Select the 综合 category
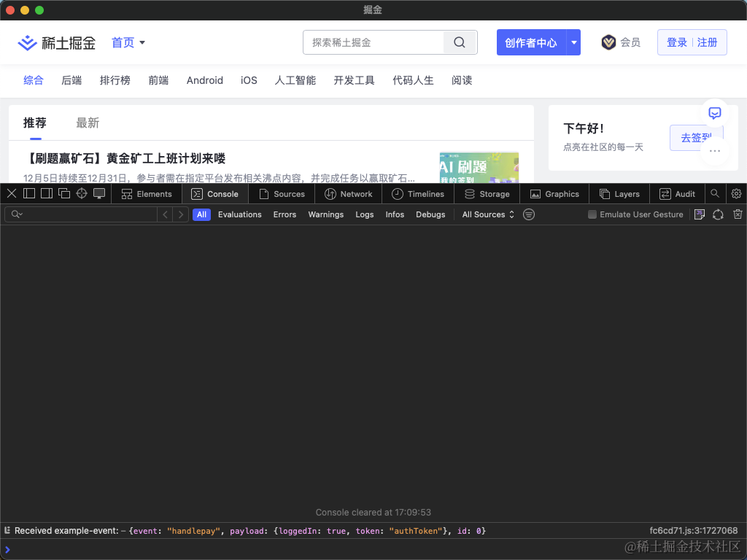This screenshot has width=747, height=560. [x=34, y=80]
